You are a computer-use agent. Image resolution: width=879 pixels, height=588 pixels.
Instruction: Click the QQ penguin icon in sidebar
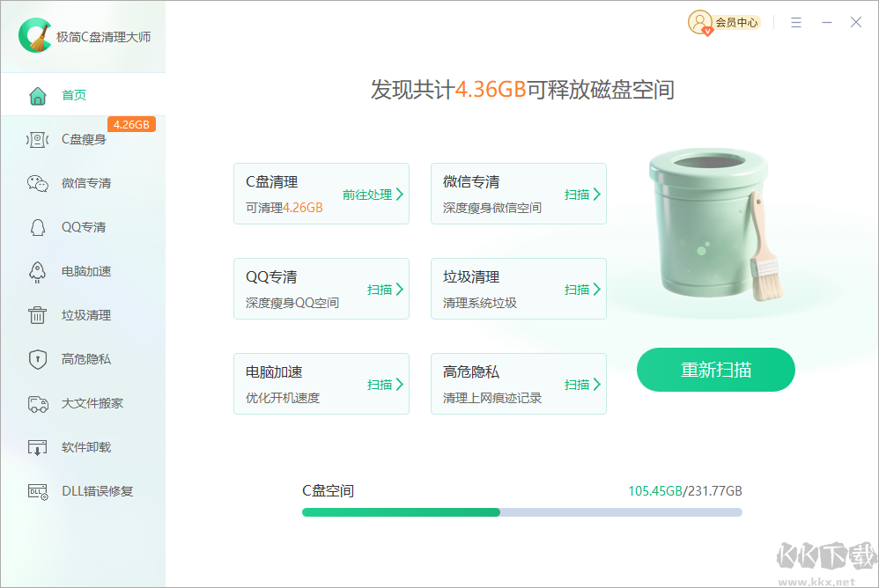(x=38, y=227)
